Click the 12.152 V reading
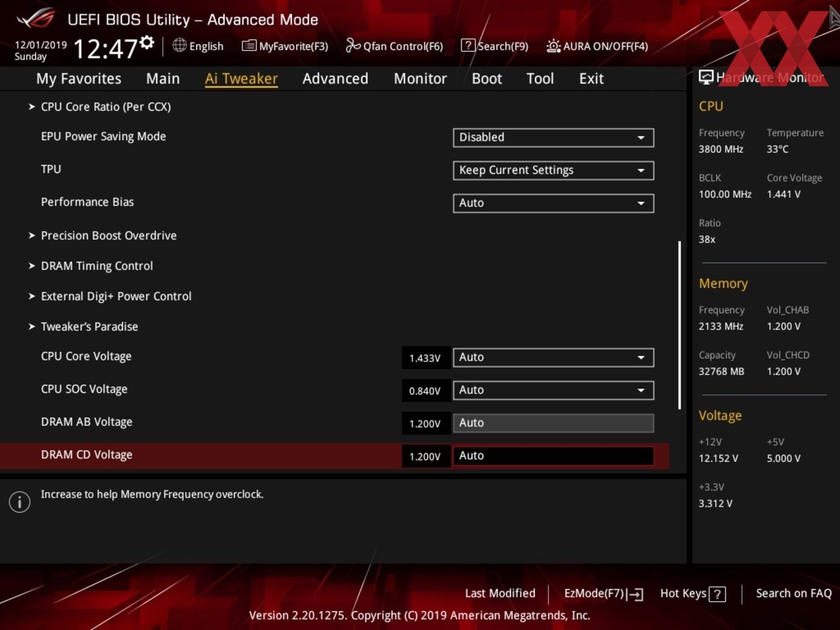The width and height of the screenshot is (840, 630). coord(718,458)
